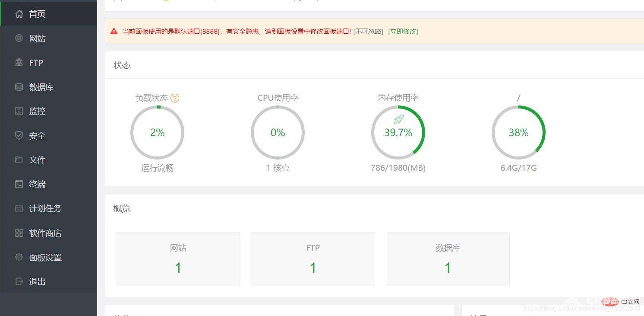Click the FTP icon in the sidebar
The image size is (644, 316).
[x=19, y=62]
